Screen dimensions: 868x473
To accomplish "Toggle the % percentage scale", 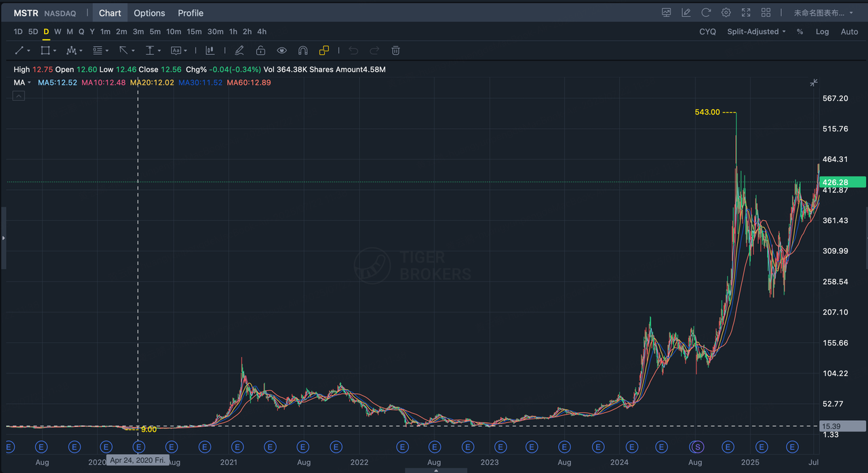I will click(800, 32).
